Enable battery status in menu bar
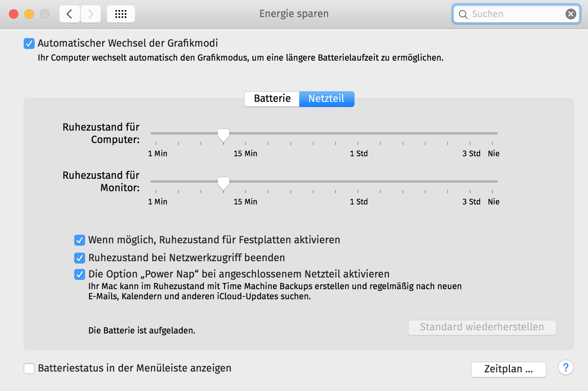The width and height of the screenshot is (588, 391). pos(29,368)
